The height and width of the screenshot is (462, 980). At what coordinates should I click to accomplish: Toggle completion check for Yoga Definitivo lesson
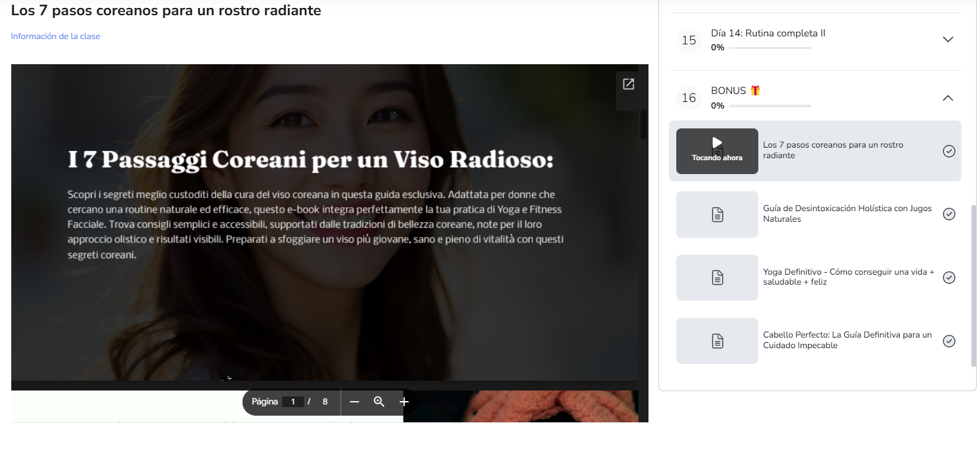pos(949,277)
